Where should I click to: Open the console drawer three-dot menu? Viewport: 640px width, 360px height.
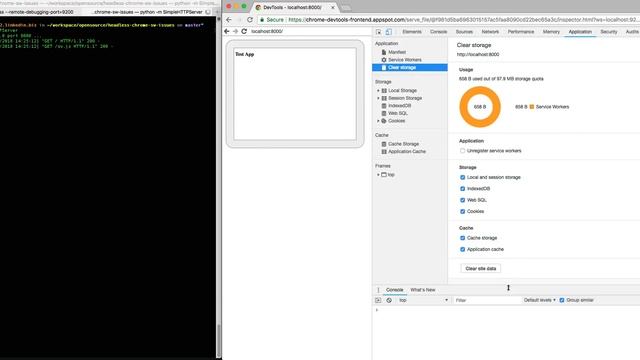378,290
